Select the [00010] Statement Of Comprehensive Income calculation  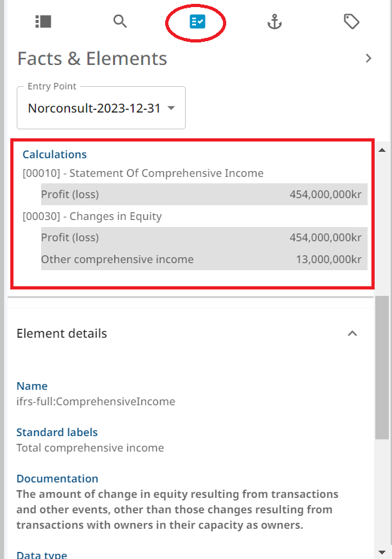pyautogui.click(x=142, y=173)
